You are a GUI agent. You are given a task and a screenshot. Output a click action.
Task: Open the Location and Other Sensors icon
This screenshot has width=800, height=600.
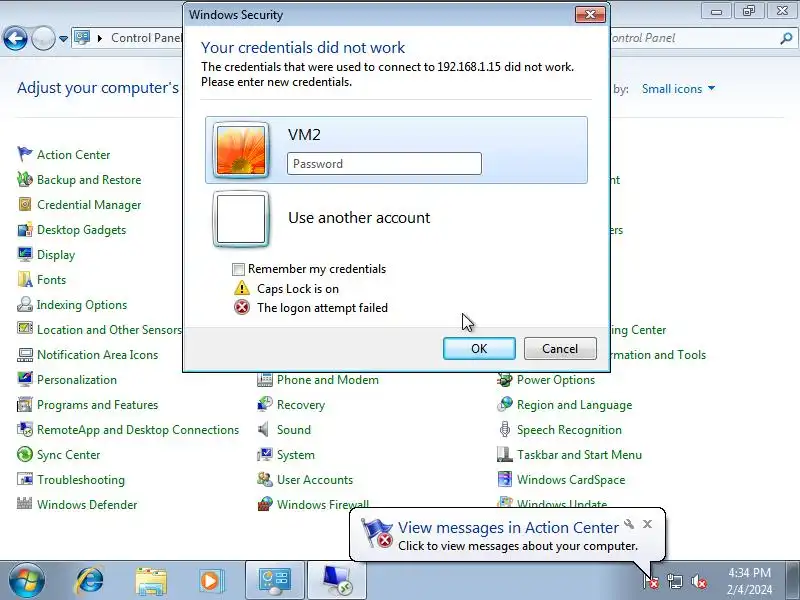tap(24, 329)
